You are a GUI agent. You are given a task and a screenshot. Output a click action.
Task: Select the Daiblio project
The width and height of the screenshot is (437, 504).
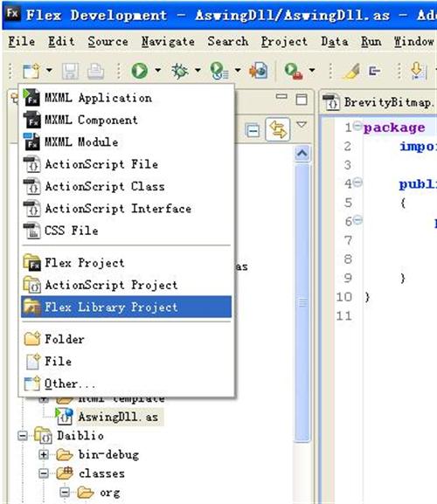click(x=80, y=436)
